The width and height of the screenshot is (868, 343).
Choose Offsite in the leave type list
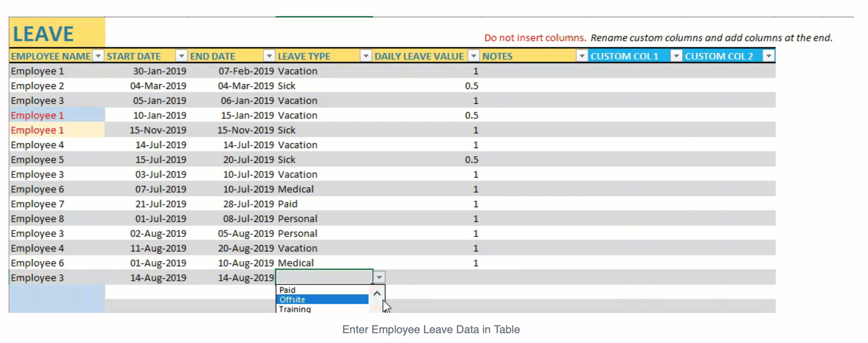(x=322, y=300)
